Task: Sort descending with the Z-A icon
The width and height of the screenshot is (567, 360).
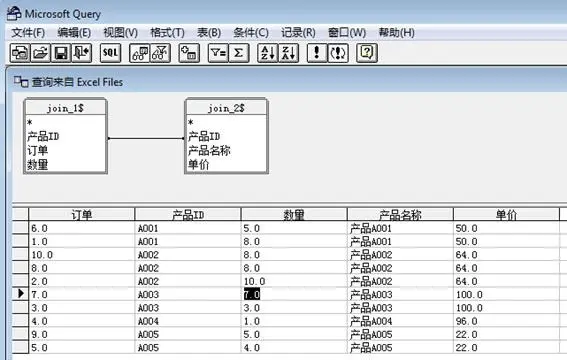Action: pos(289,53)
